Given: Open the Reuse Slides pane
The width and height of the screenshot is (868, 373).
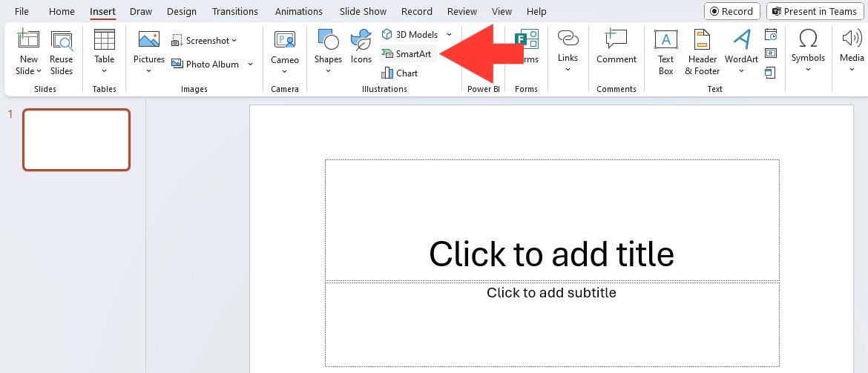Looking at the screenshot, I should click(61, 53).
